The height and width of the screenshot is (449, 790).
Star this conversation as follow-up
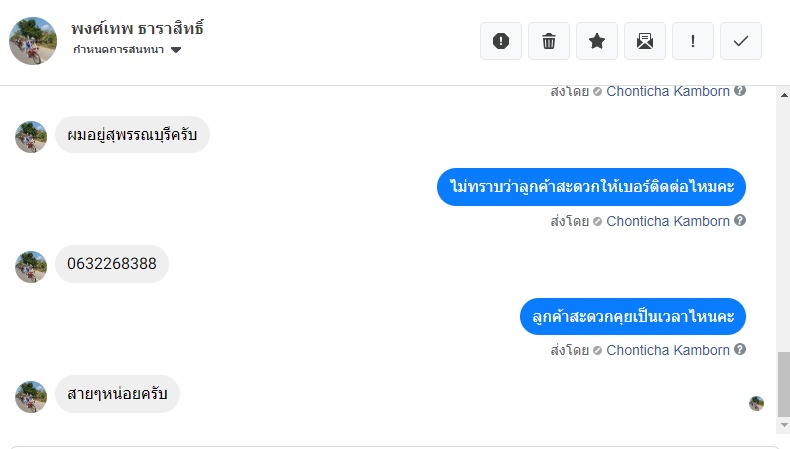pos(597,41)
